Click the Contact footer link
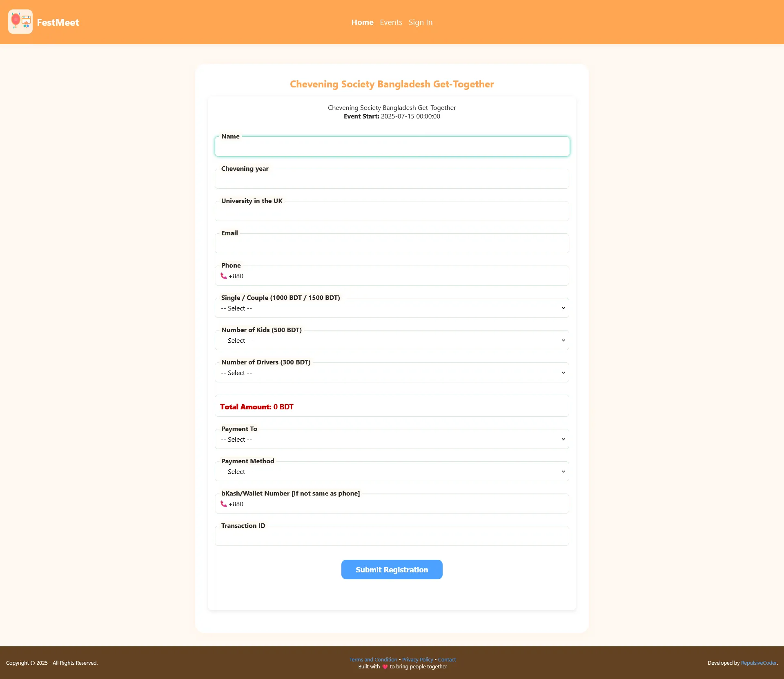Image resolution: width=784 pixels, height=679 pixels. click(x=447, y=659)
